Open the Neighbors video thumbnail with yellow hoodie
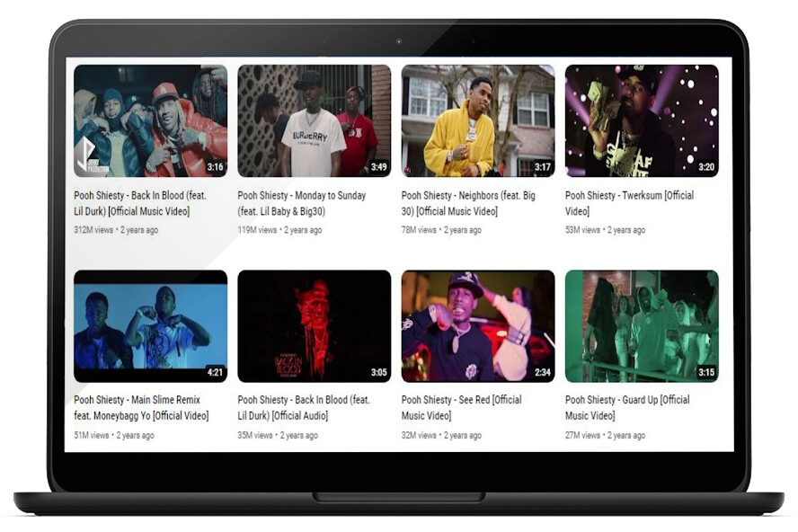Image resolution: width=798 pixels, height=532 pixels. pyautogui.click(x=477, y=120)
